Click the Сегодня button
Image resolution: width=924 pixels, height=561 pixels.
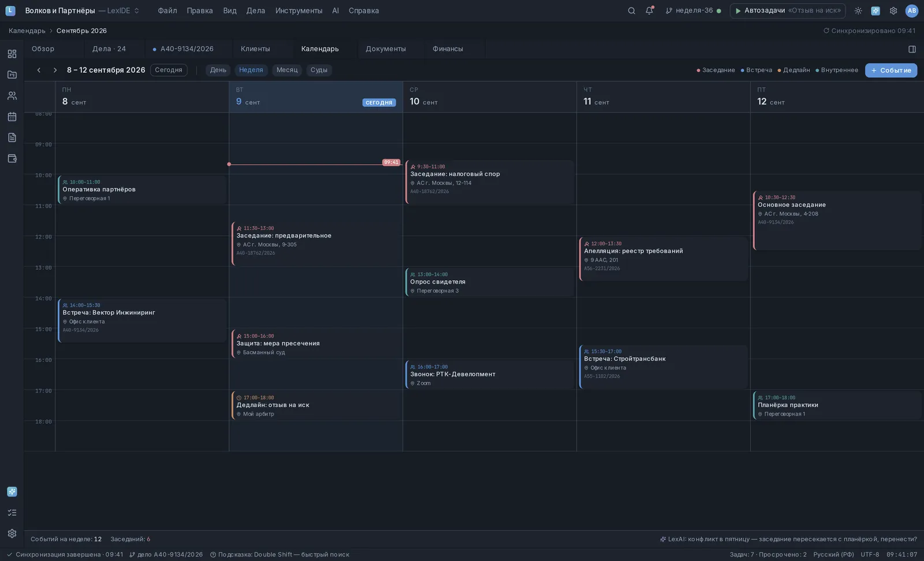tap(169, 70)
